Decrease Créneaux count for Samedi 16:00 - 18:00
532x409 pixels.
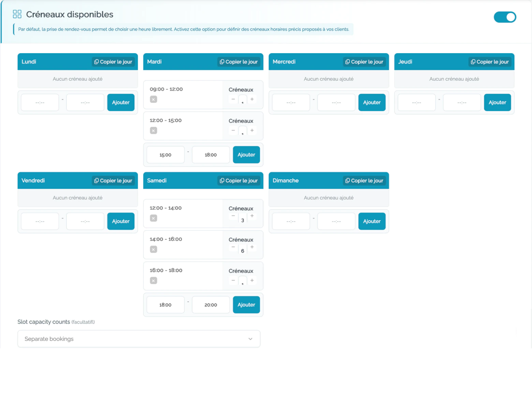click(x=233, y=281)
